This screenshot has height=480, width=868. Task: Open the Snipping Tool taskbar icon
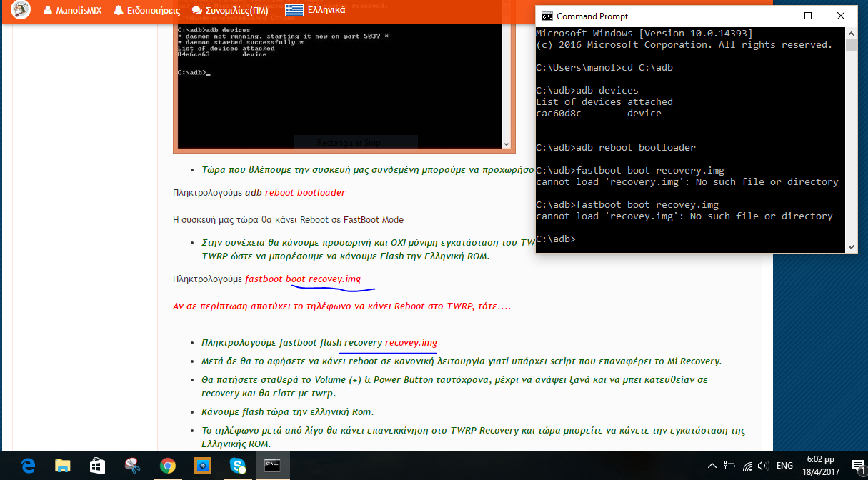pyautogui.click(x=132, y=466)
